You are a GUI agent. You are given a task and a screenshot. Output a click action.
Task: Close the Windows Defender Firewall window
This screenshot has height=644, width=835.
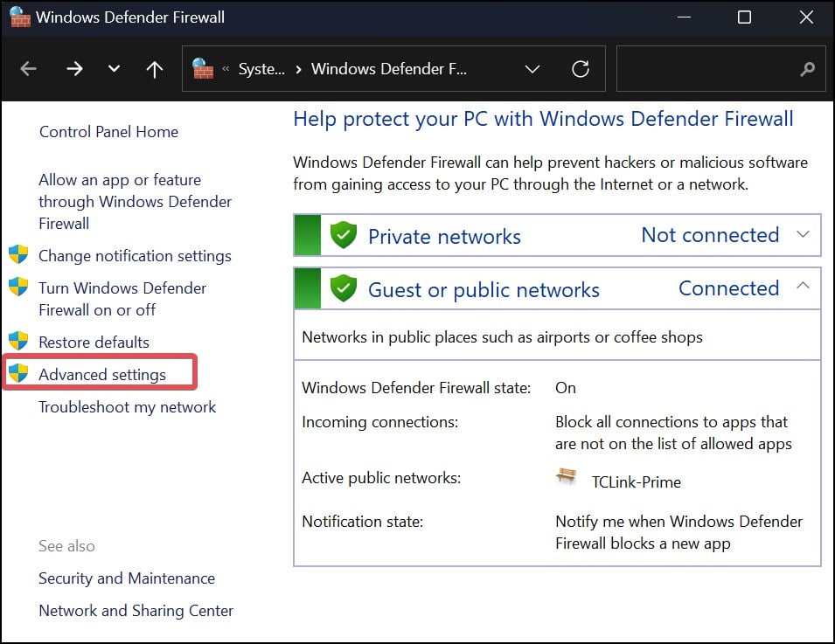(806, 17)
